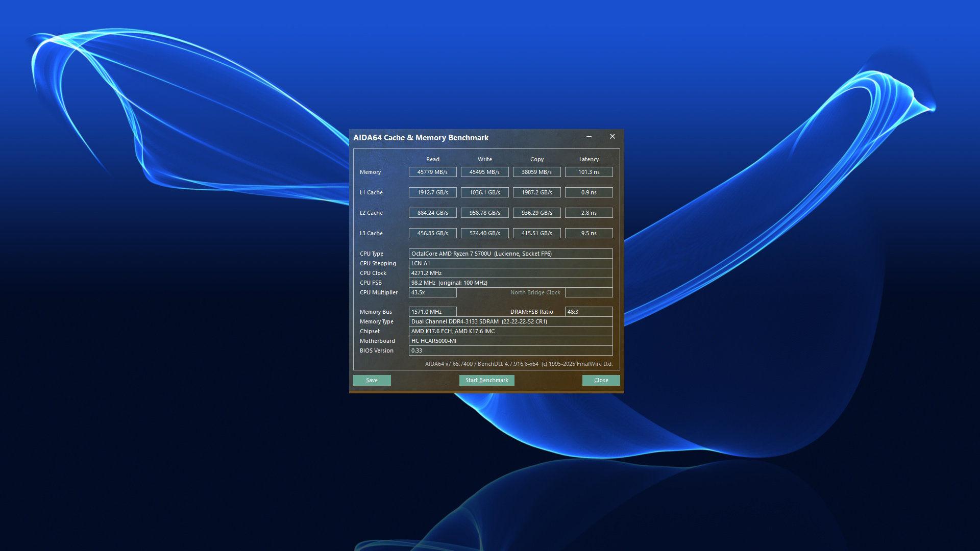This screenshot has width=980, height=551.
Task: Click the Memory Latency value 101.3 ns
Action: coord(589,172)
